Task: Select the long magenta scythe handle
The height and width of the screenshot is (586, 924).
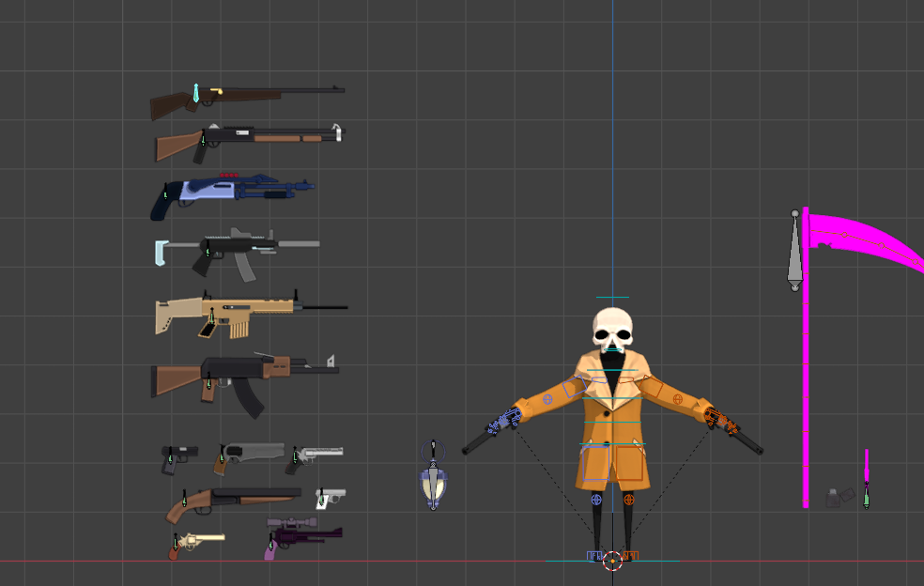Action: tap(806, 376)
